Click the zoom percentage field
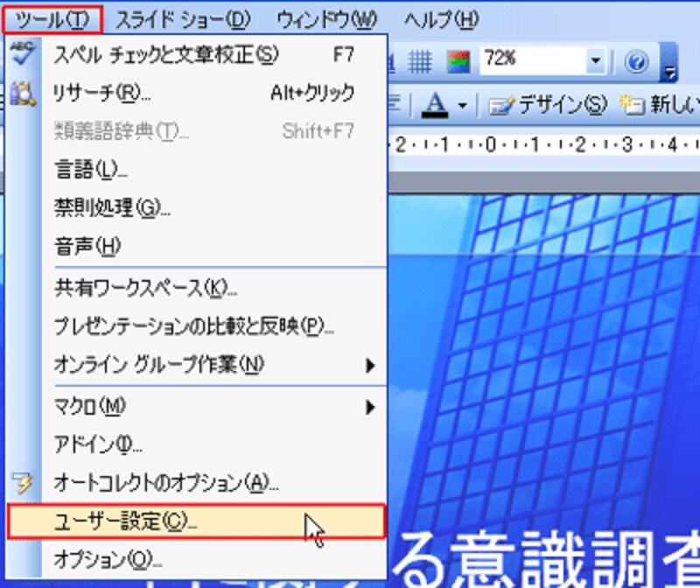This screenshot has height=588, width=700. [x=533, y=60]
